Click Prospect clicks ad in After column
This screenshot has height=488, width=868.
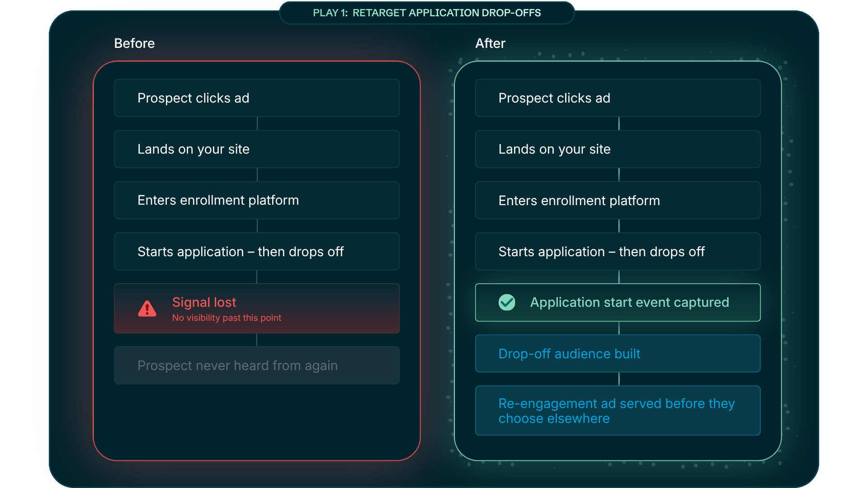618,98
